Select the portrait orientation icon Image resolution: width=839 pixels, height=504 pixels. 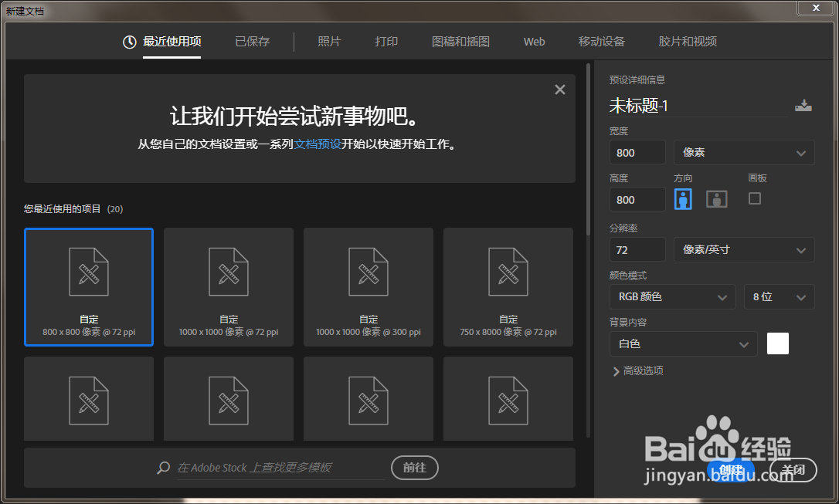(683, 198)
